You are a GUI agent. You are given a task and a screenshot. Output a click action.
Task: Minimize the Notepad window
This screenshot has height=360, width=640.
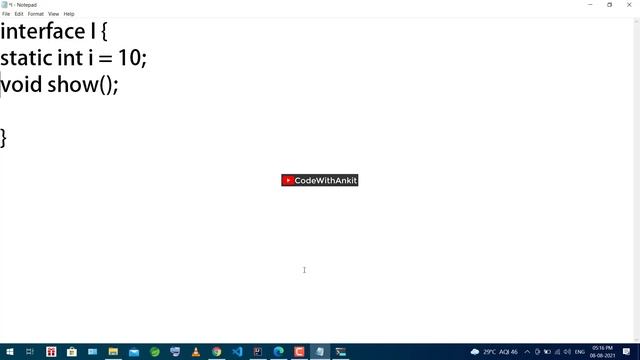[x=590, y=4]
